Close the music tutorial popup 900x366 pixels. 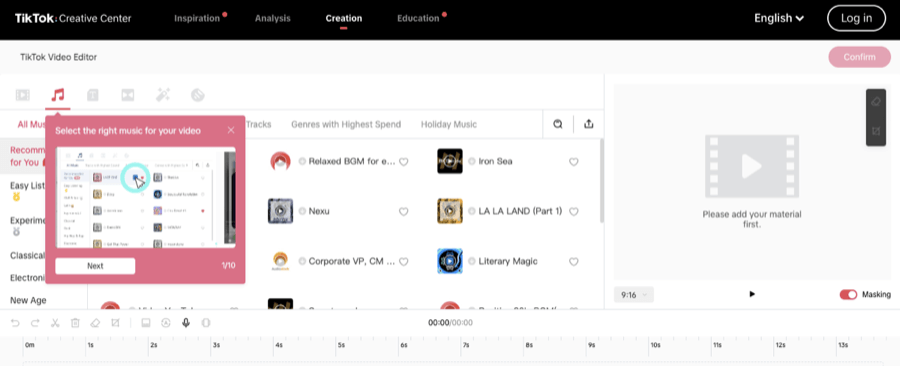click(x=231, y=130)
